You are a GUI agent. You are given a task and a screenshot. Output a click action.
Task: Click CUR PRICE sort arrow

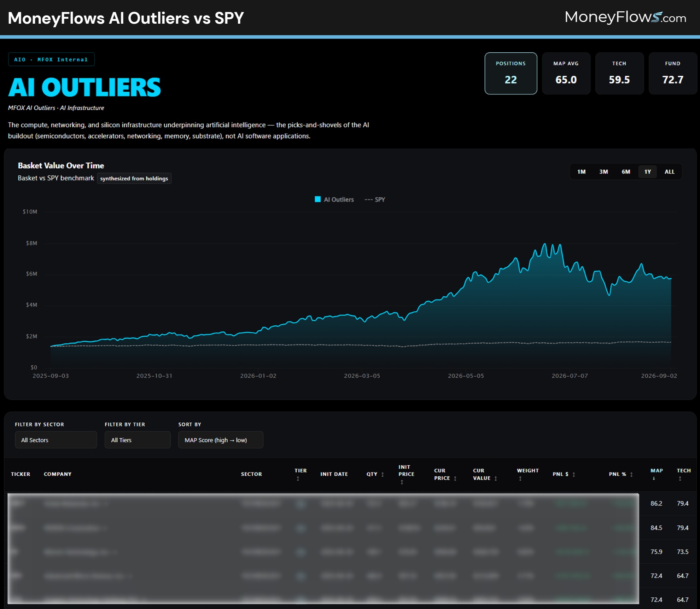pos(455,478)
